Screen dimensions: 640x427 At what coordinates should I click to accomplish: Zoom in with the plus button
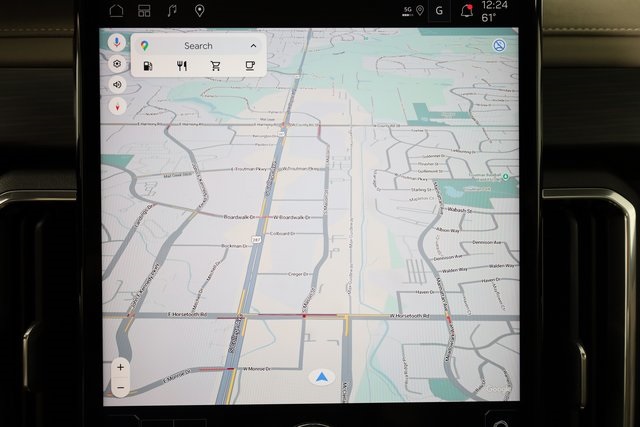click(120, 367)
